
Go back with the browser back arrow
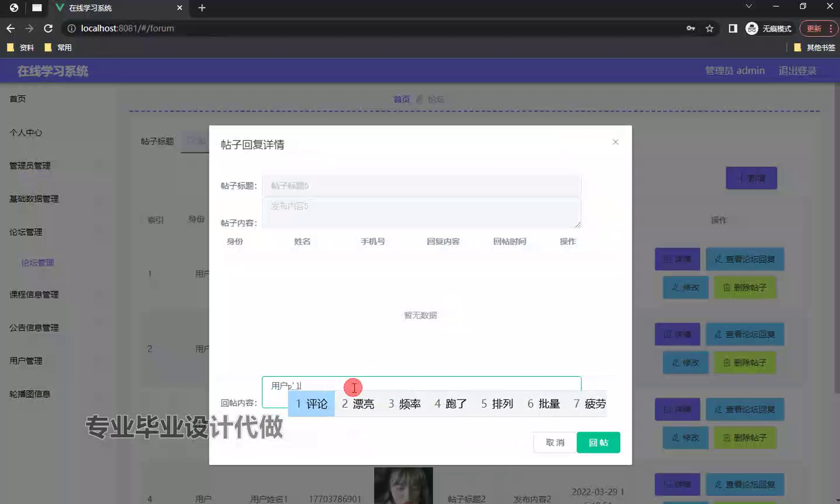tap(10, 28)
